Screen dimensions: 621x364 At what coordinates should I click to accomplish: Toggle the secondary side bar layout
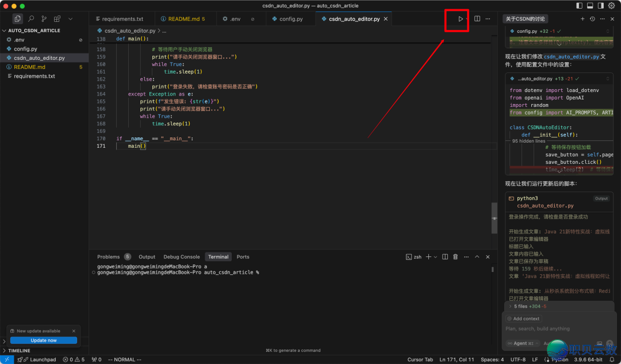point(601,6)
